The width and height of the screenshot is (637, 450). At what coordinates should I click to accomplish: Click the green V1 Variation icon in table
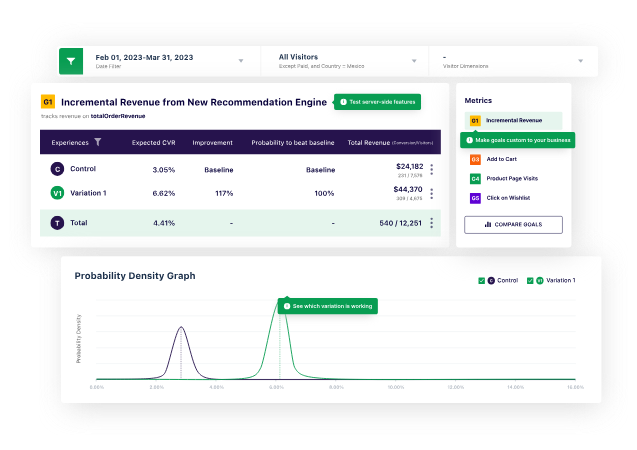[57, 193]
